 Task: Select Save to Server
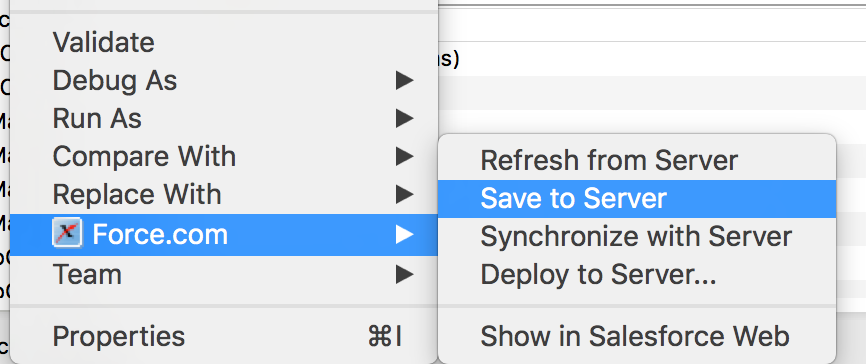point(574,198)
